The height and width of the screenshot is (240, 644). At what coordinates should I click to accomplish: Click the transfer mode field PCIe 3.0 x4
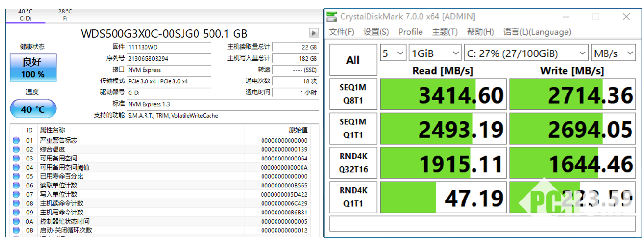coord(169,81)
